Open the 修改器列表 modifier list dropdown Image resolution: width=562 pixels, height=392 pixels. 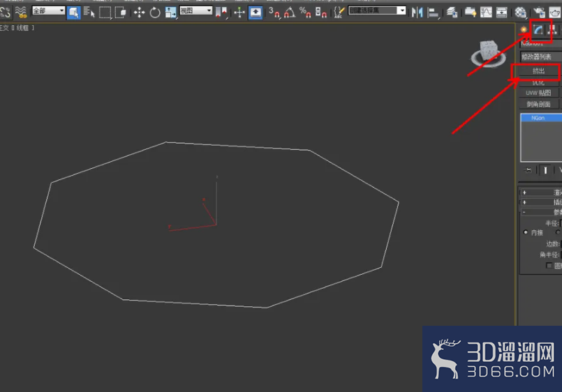click(x=541, y=56)
